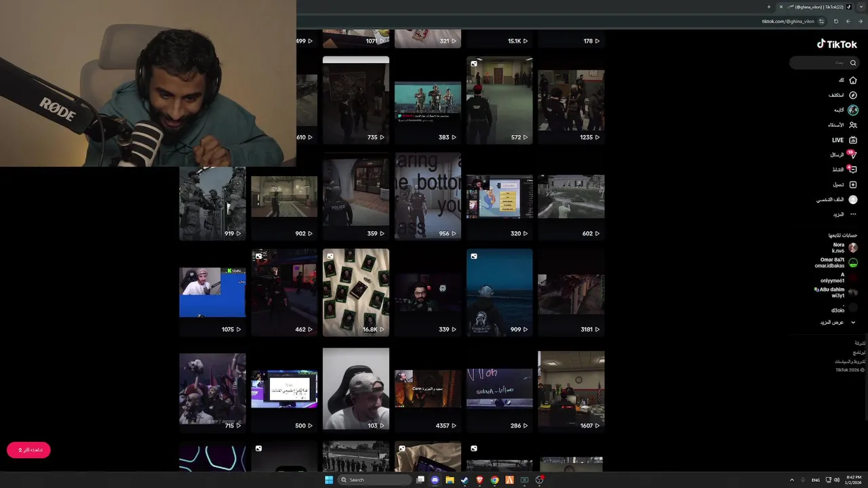Show hidden system tray icons chevron

791,480
